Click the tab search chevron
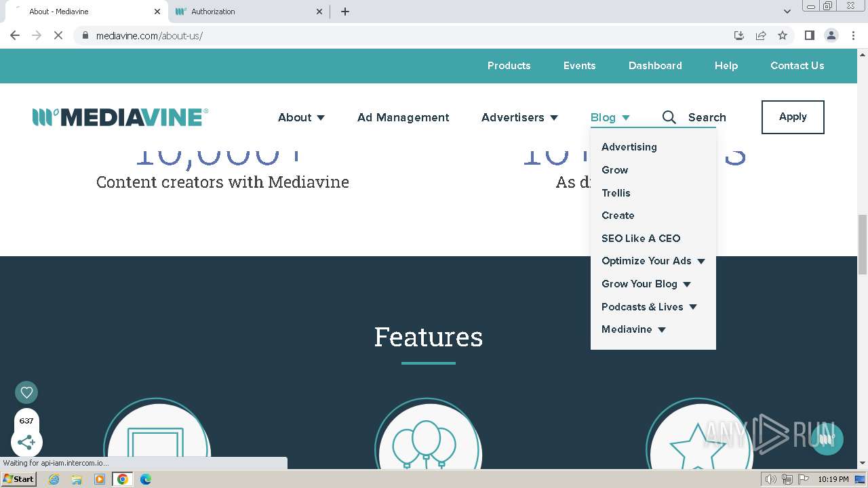868x488 pixels. (x=787, y=12)
